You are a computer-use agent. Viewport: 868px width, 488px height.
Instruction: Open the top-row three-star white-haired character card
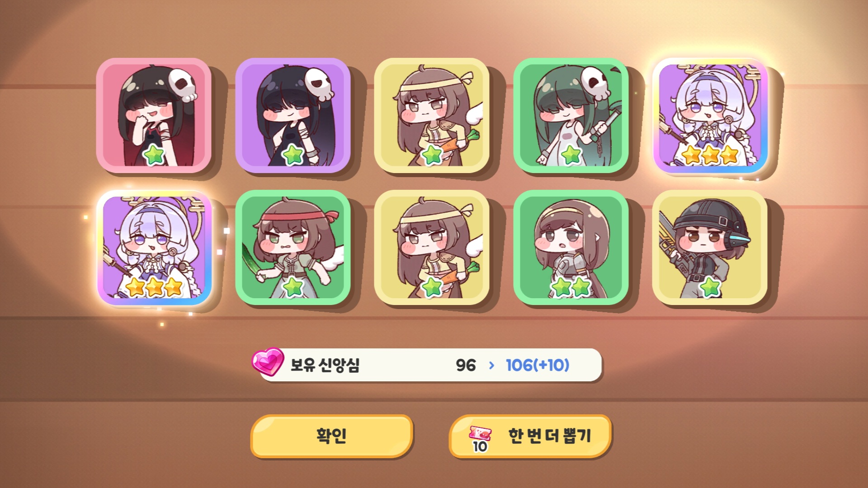click(710, 115)
